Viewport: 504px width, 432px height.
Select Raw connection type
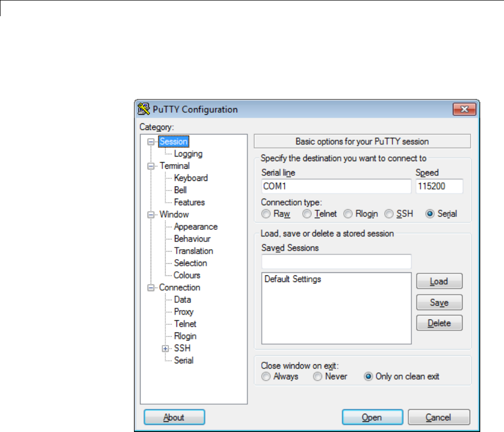pyautogui.click(x=266, y=214)
